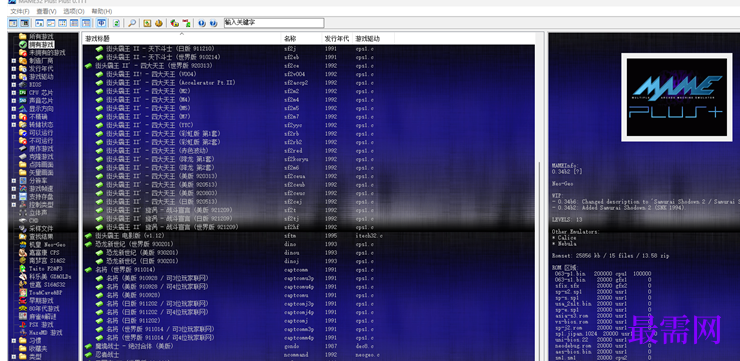740x361 pixels.
Task: Select 不可运行 filter in tree
Action: coord(41,141)
